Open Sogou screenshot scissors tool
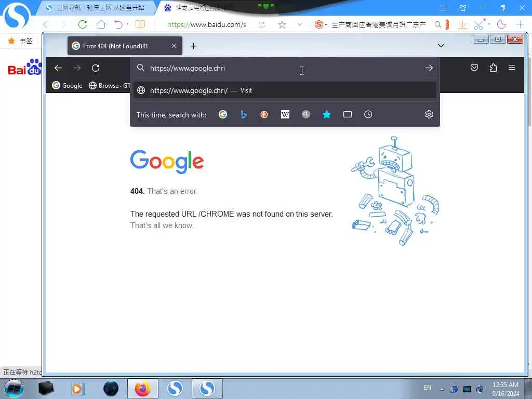Image resolution: width=532 pixels, height=399 pixels. (478, 24)
